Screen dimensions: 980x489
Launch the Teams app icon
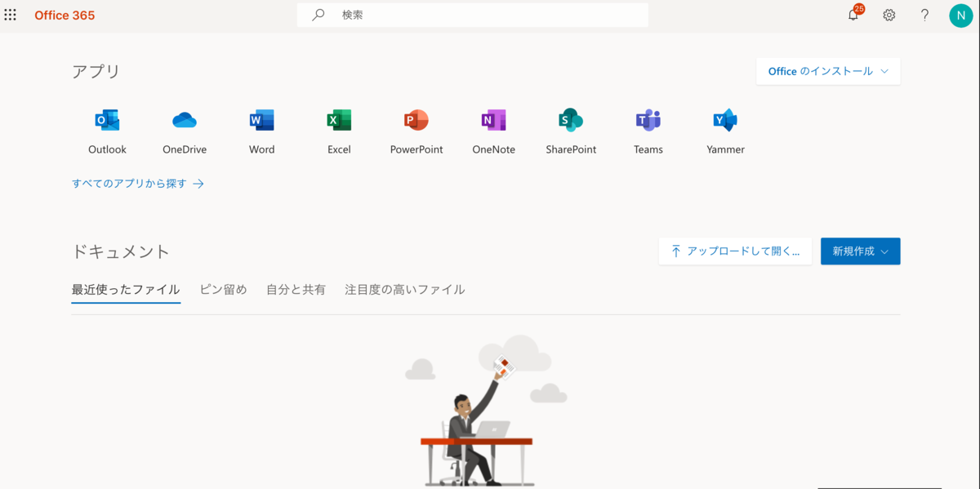pyautogui.click(x=648, y=120)
